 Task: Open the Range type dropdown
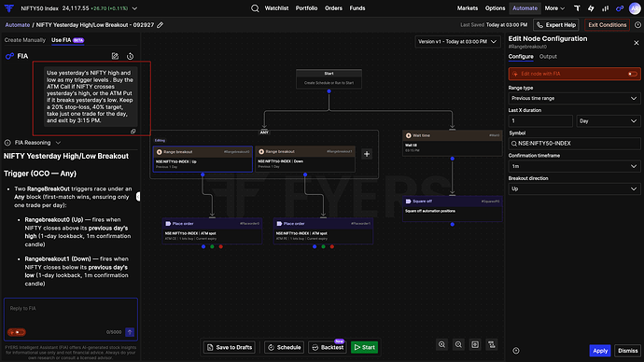[x=574, y=98]
